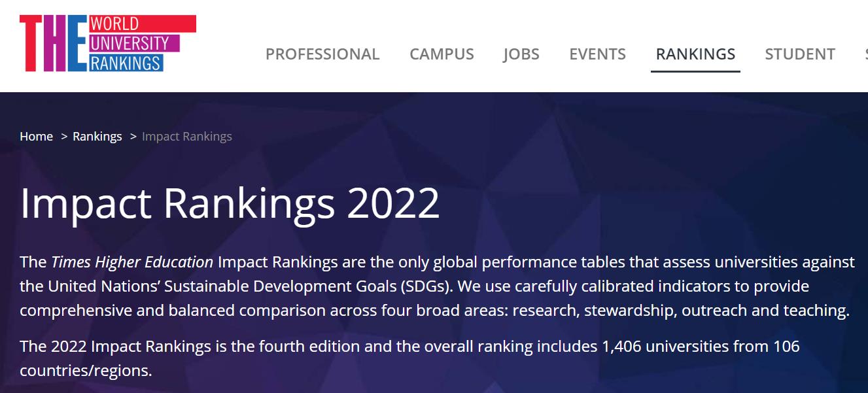
Task: Click the cut-off nav item after STUDENT
Action: 865,54
